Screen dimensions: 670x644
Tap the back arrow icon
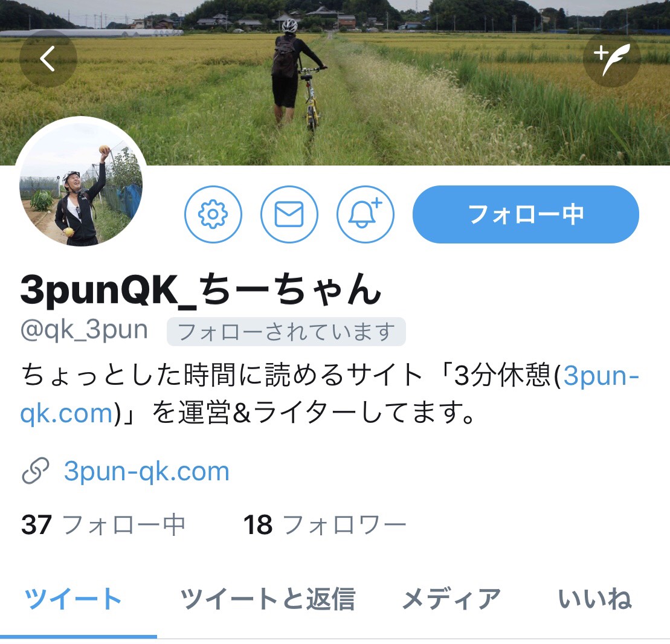coord(48,59)
